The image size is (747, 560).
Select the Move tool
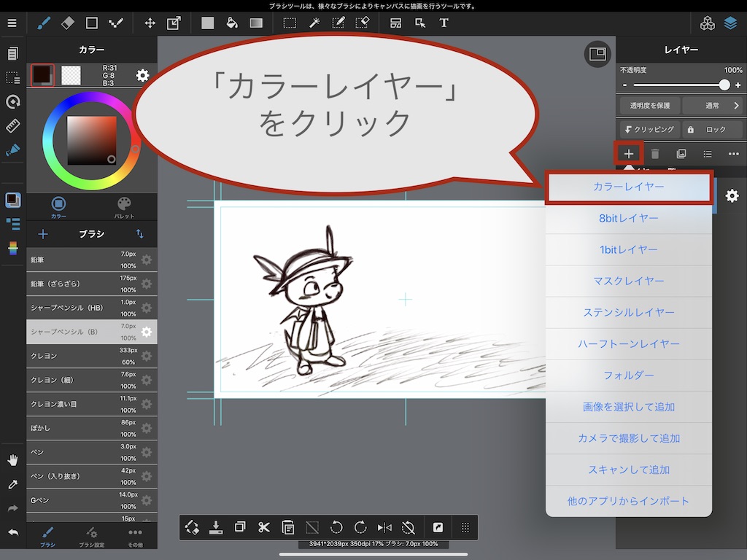[150, 23]
